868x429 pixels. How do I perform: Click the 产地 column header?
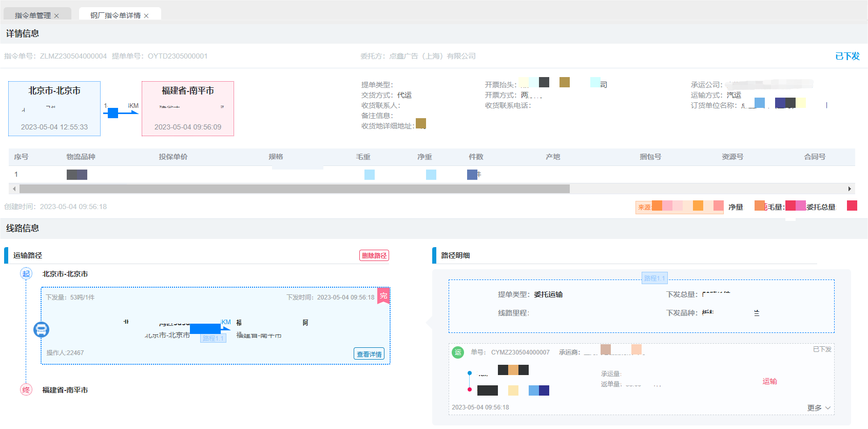click(x=553, y=157)
